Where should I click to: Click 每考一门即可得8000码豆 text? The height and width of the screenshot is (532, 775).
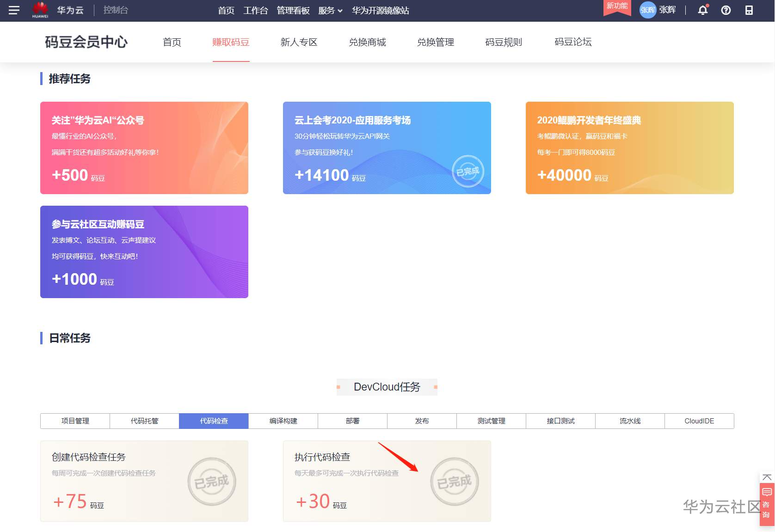(x=576, y=153)
